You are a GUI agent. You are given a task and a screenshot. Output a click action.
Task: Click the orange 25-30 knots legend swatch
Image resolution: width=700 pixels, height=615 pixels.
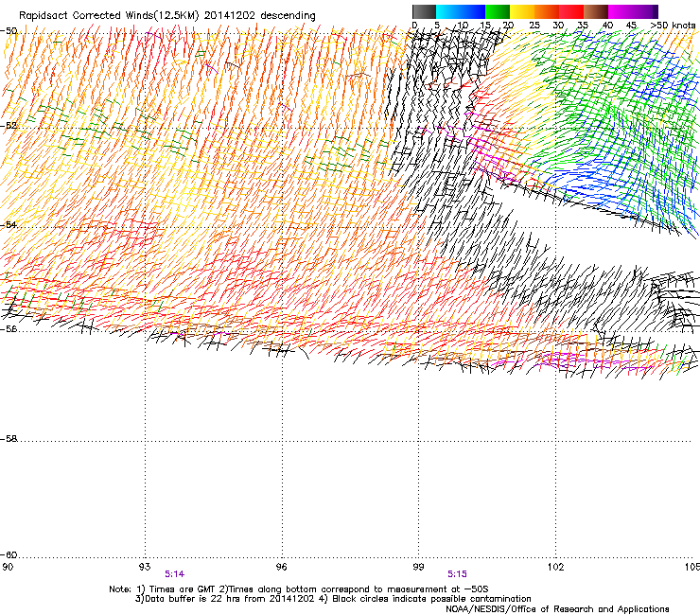click(547, 11)
